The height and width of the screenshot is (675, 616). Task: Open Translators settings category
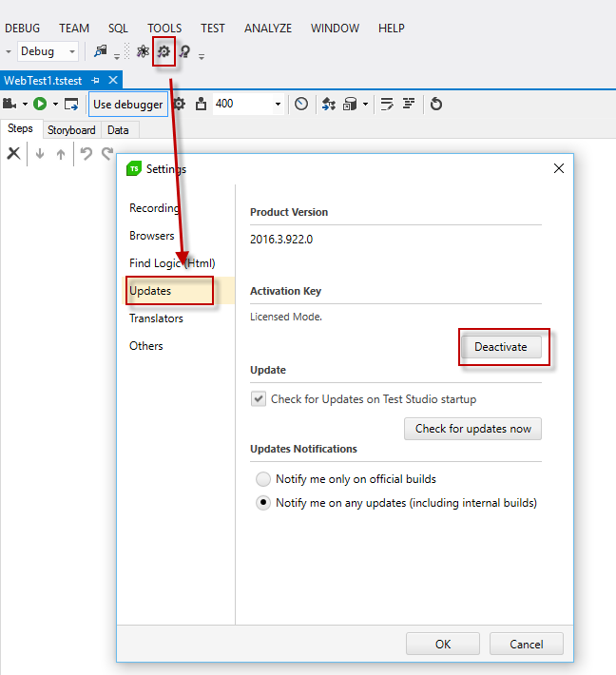156,318
